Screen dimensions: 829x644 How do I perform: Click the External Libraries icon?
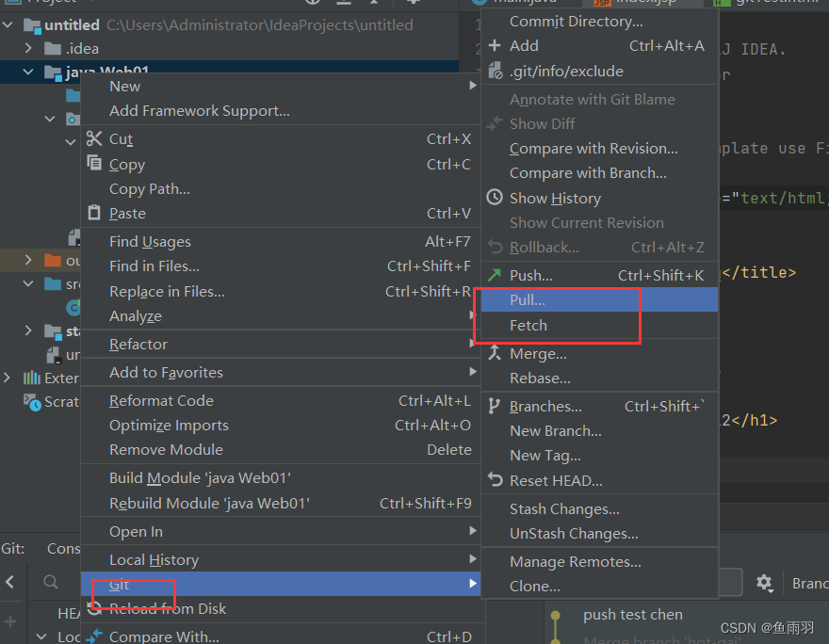(x=32, y=378)
